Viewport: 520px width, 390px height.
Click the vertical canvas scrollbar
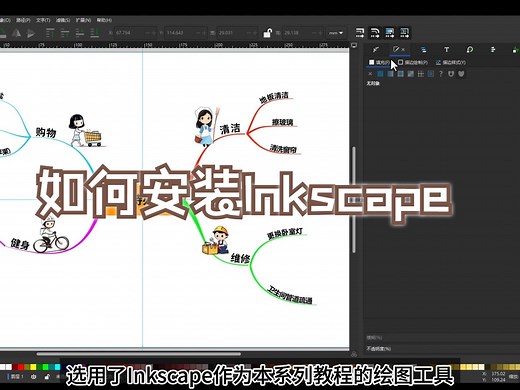coord(354,199)
